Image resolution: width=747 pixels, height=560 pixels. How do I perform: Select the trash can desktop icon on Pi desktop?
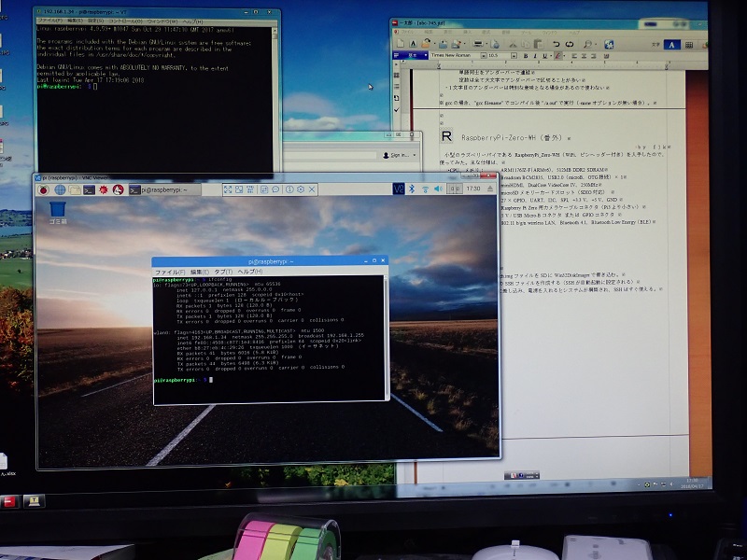[58, 213]
